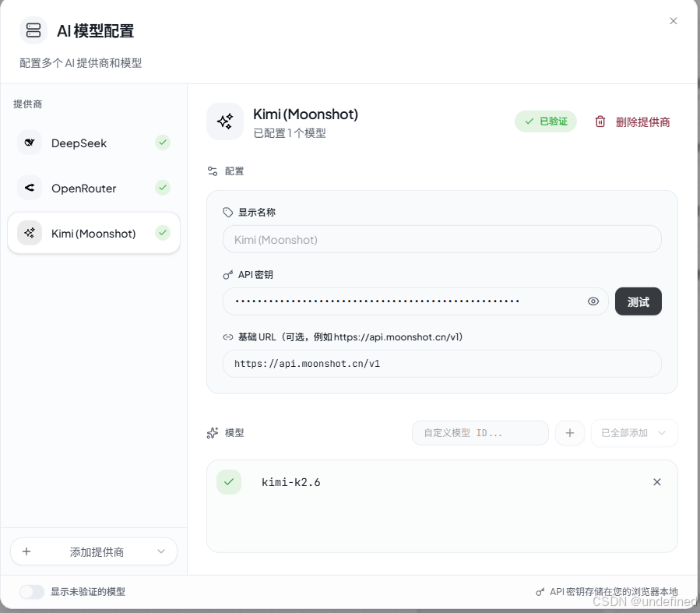Click the Kimi sparkle icon in the sidebar
The image size is (700, 613).
[x=30, y=233]
